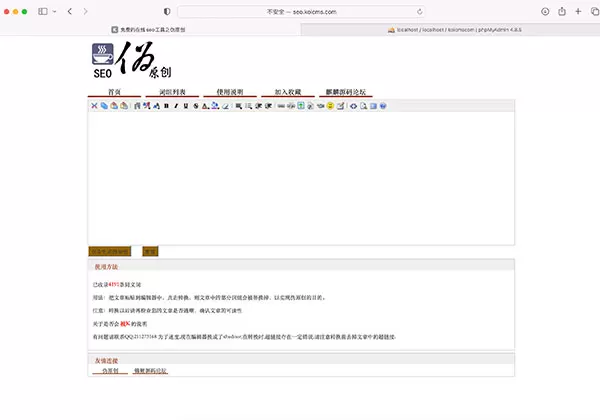600x420 pixels.
Task: Click the preview magnifier page icon
Action: pos(363,106)
